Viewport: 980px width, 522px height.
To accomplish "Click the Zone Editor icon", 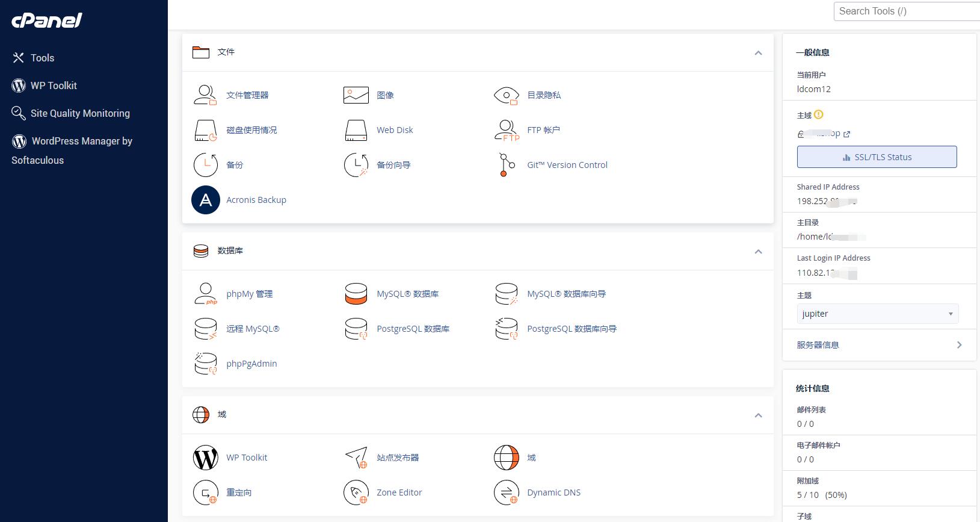I will [356, 492].
